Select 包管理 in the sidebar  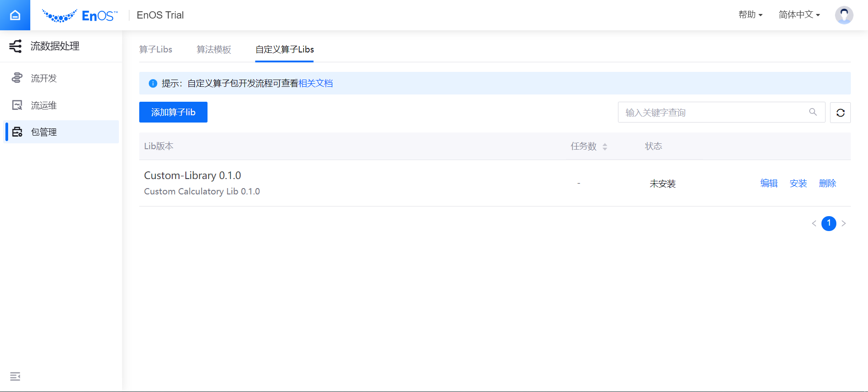pos(44,132)
